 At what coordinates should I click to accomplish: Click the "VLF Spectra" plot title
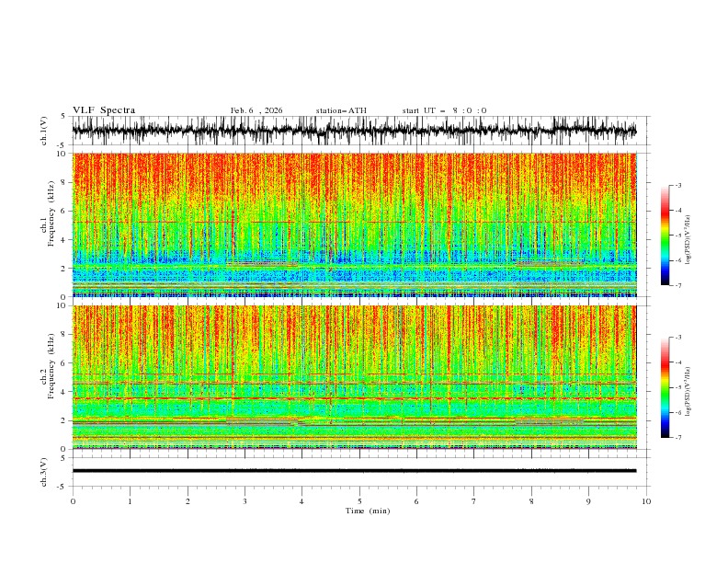[x=104, y=110]
